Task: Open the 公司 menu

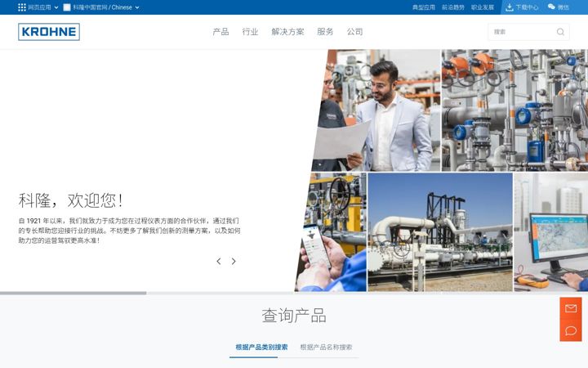Action: click(x=354, y=32)
